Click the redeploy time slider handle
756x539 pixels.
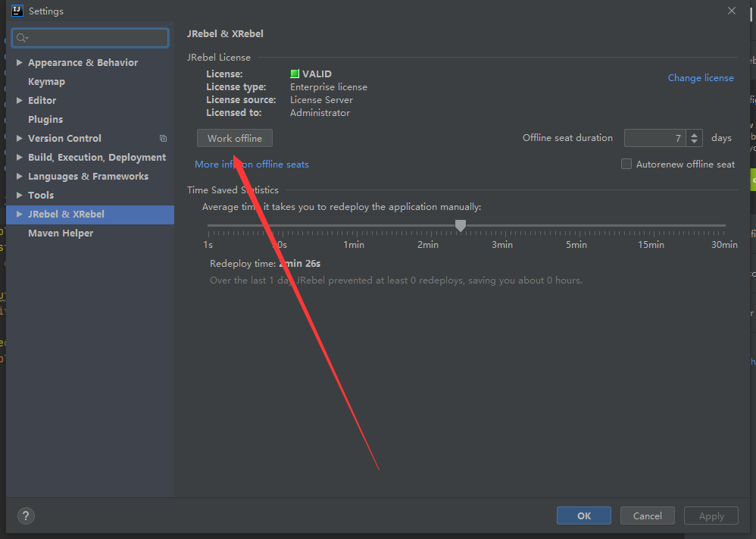461,225
